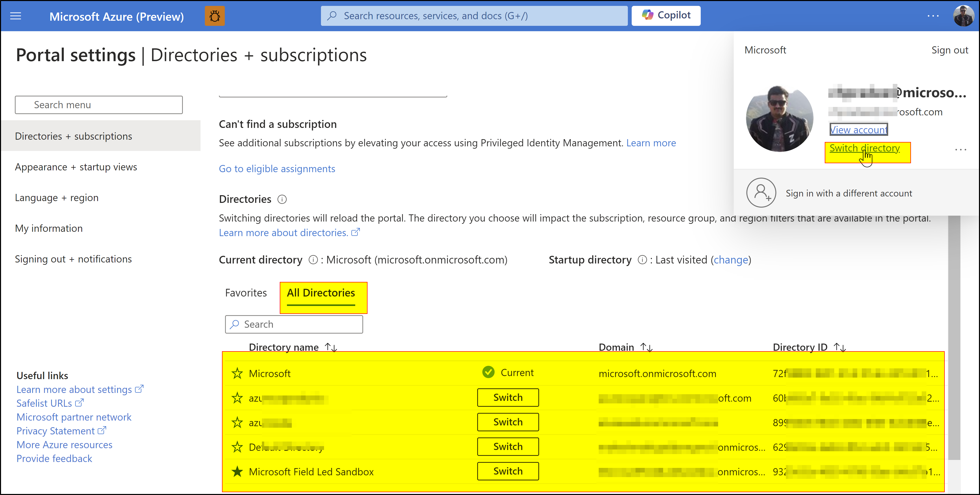This screenshot has height=495, width=980.
Task: Click the large account profile picture
Action: [779, 118]
